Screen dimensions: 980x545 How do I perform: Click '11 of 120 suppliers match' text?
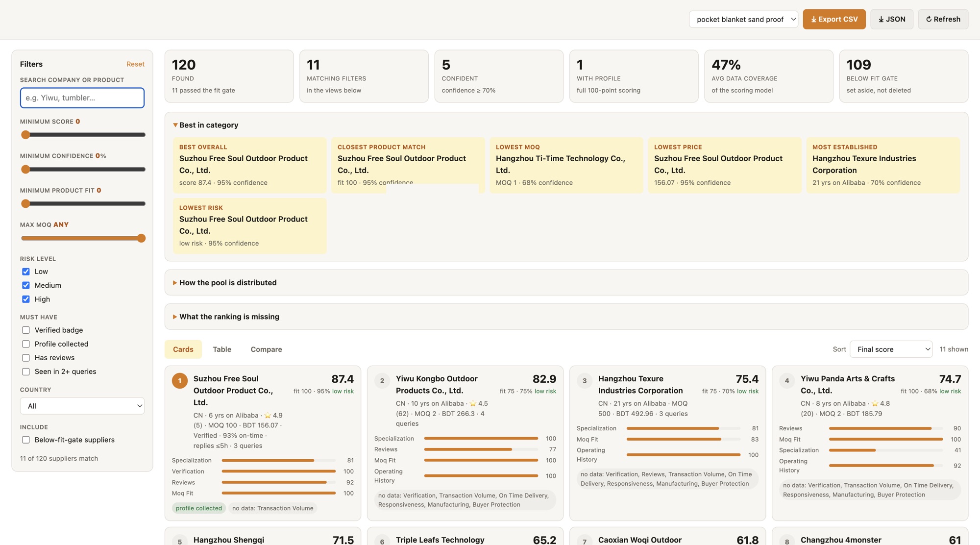pyautogui.click(x=59, y=458)
